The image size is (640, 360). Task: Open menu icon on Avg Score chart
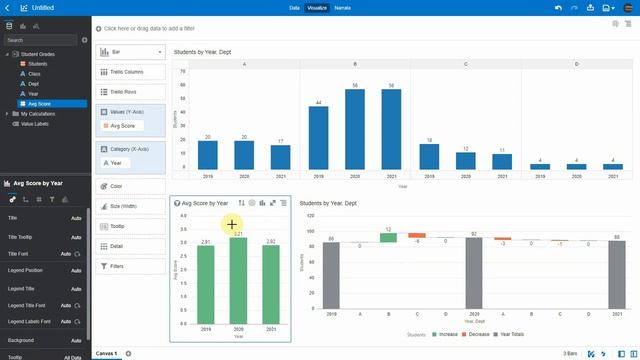click(283, 203)
